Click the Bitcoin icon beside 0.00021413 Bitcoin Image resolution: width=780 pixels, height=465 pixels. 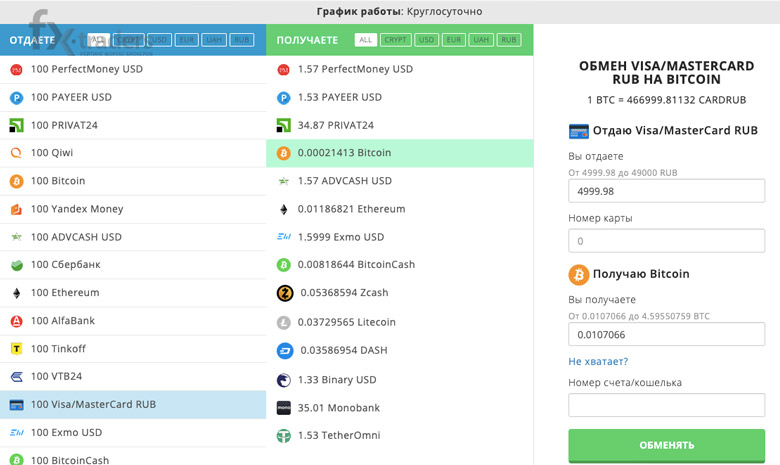[x=284, y=153]
